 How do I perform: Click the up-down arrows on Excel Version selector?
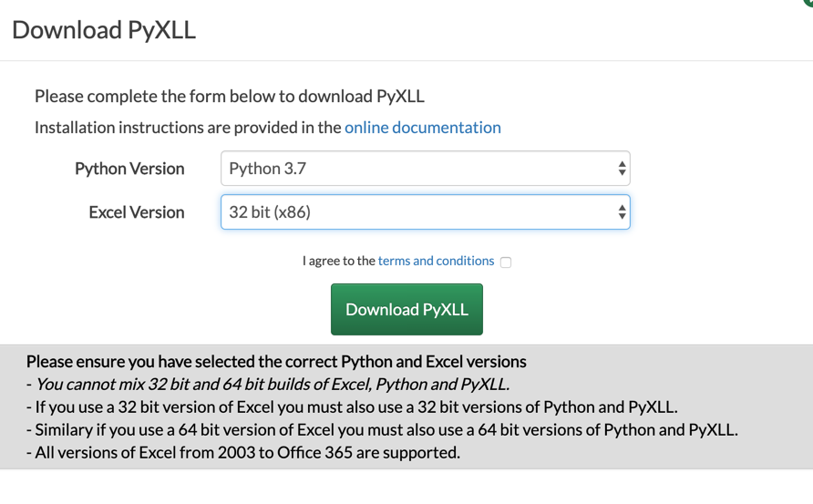point(622,212)
